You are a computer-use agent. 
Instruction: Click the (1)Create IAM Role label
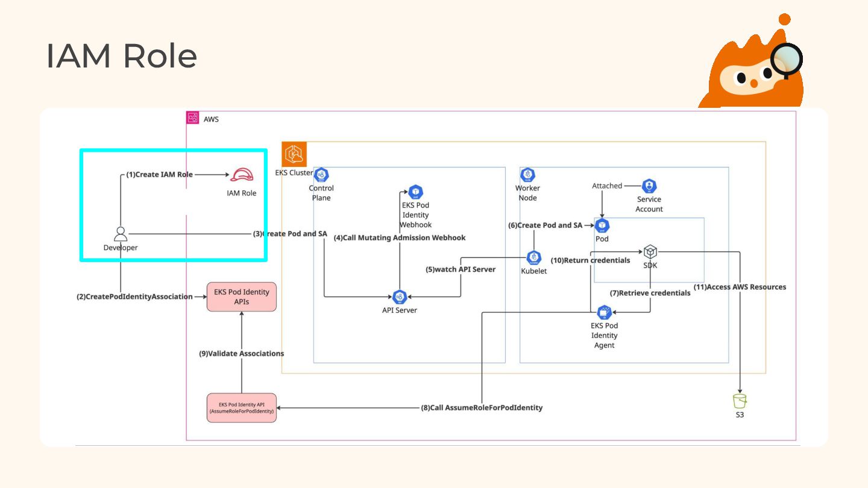tap(160, 175)
